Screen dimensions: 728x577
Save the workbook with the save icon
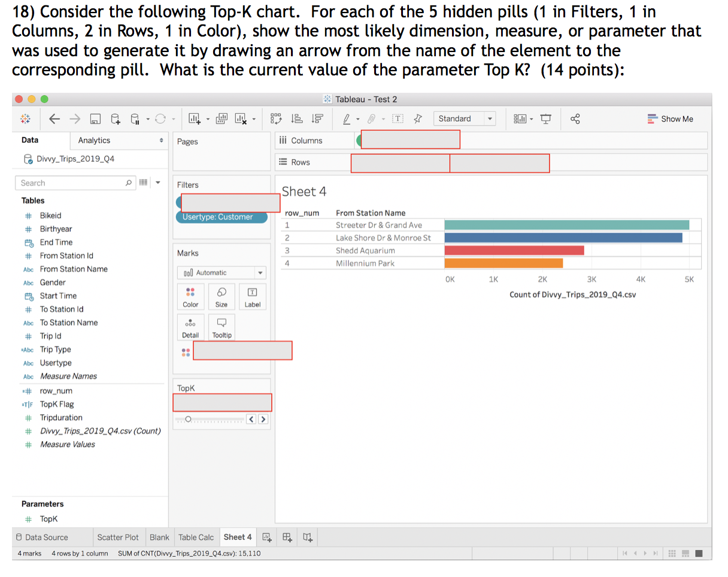[x=95, y=119]
